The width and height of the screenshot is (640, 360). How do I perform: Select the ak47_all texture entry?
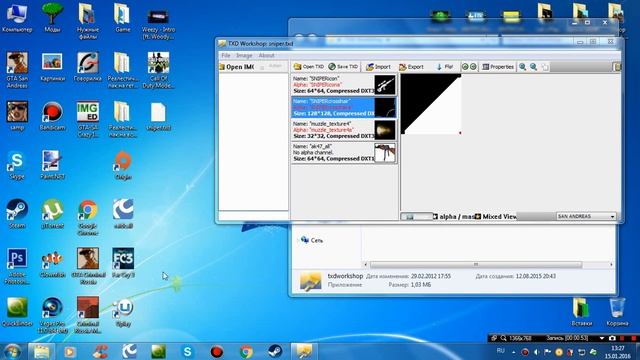(x=344, y=152)
